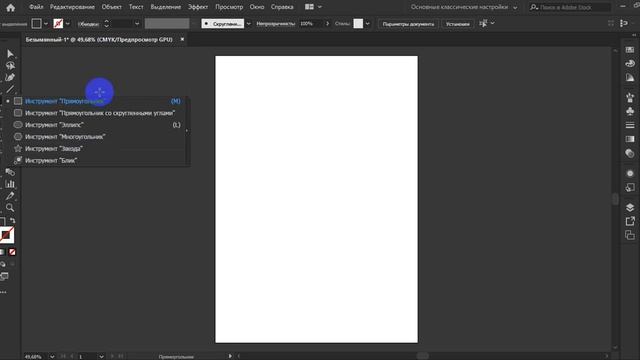
Task: Open workspace switcher Основные классические настройки
Action: tap(464, 7)
